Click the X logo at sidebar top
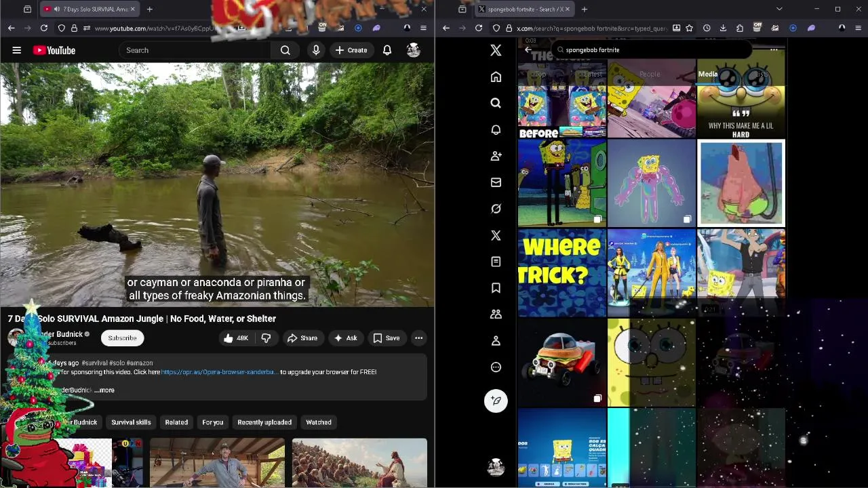The image size is (868, 488). click(496, 50)
